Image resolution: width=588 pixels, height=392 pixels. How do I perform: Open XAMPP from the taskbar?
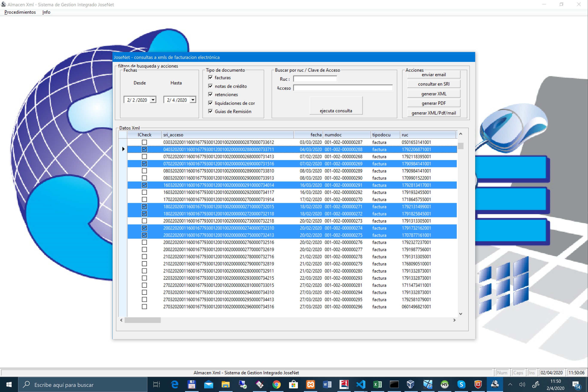(x=311, y=384)
